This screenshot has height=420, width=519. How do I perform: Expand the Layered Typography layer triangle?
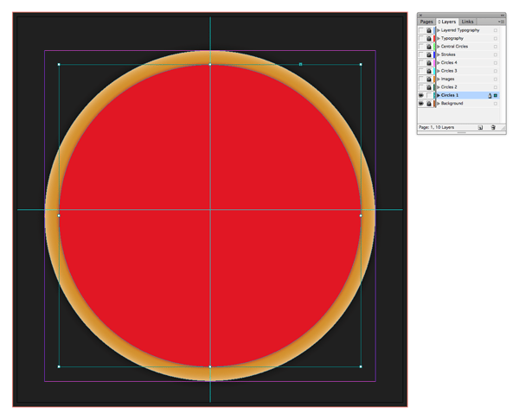click(x=439, y=30)
